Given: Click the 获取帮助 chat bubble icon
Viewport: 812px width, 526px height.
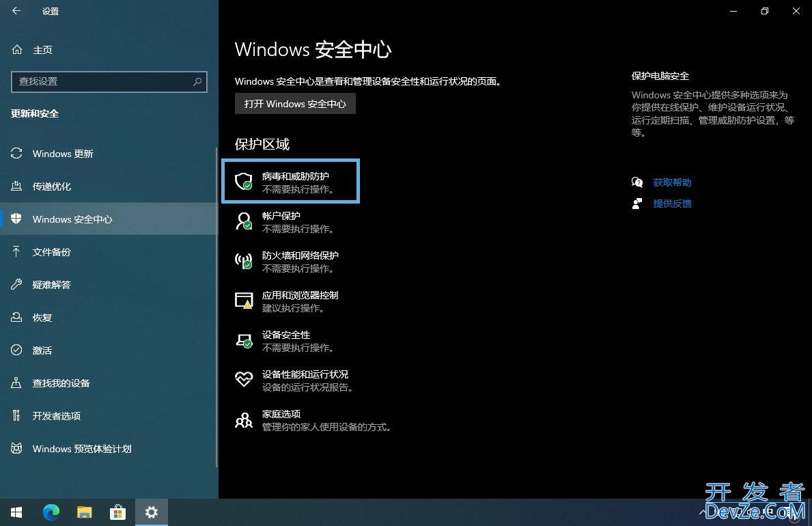Looking at the screenshot, I should coord(637,182).
